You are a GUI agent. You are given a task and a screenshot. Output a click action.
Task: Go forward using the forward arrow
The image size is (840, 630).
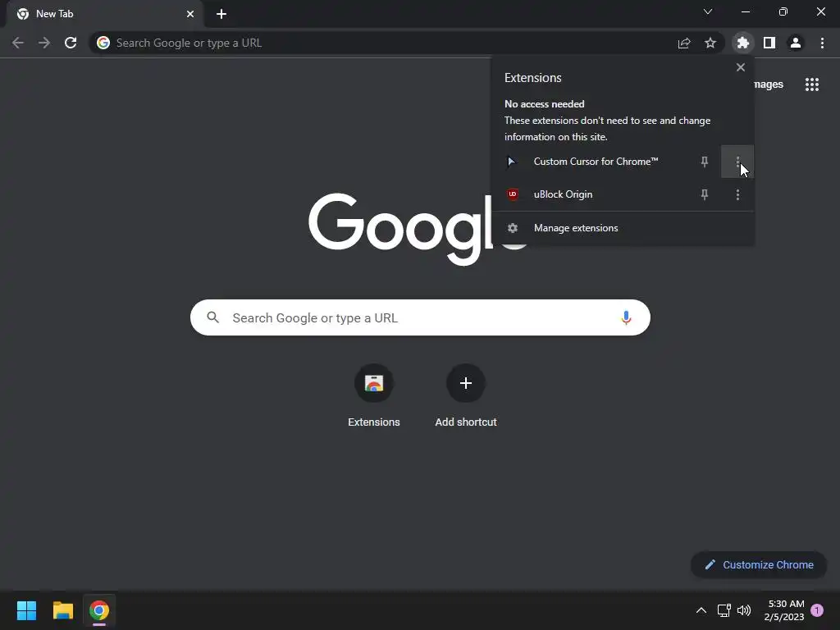pyautogui.click(x=44, y=43)
